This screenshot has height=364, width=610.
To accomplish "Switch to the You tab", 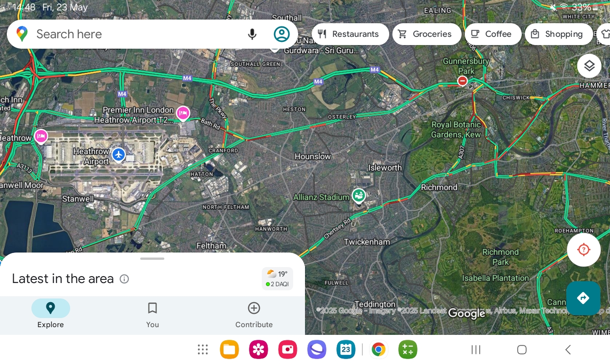I will (152, 314).
